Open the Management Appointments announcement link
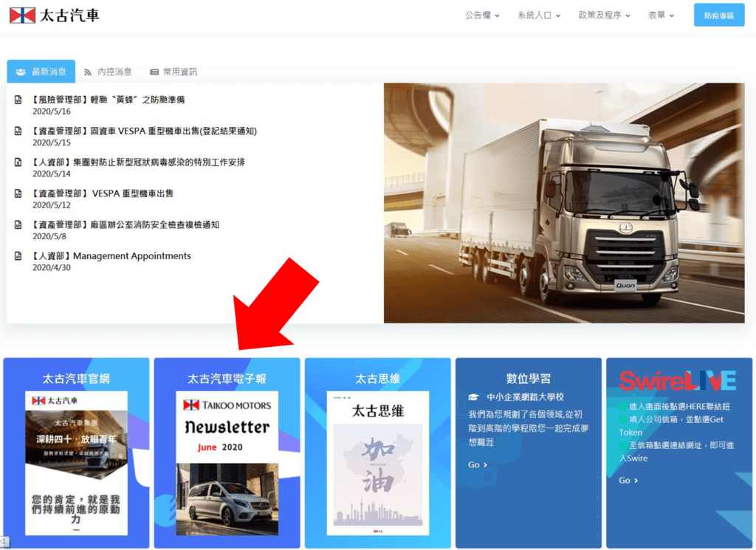This screenshot has width=756, height=550. pyautogui.click(x=131, y=256)
